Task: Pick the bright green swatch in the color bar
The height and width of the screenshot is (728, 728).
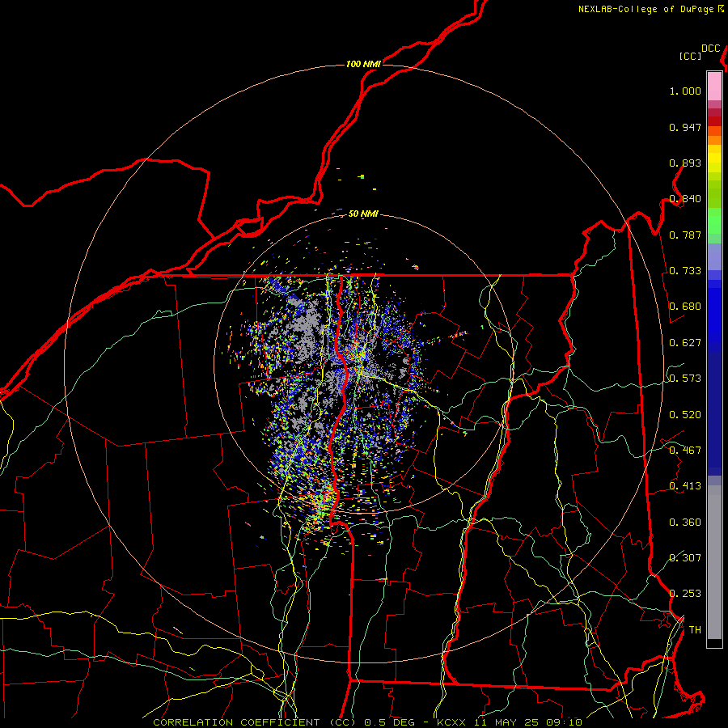Action: 714,221
